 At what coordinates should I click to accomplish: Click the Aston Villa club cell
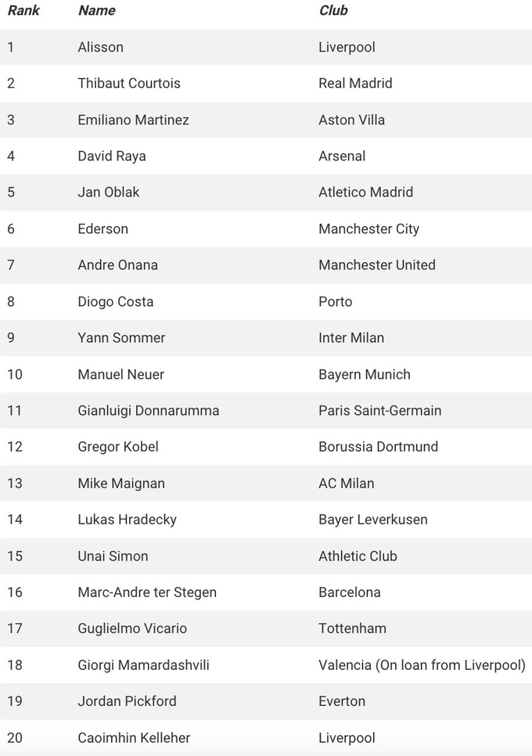pos(351,120)
